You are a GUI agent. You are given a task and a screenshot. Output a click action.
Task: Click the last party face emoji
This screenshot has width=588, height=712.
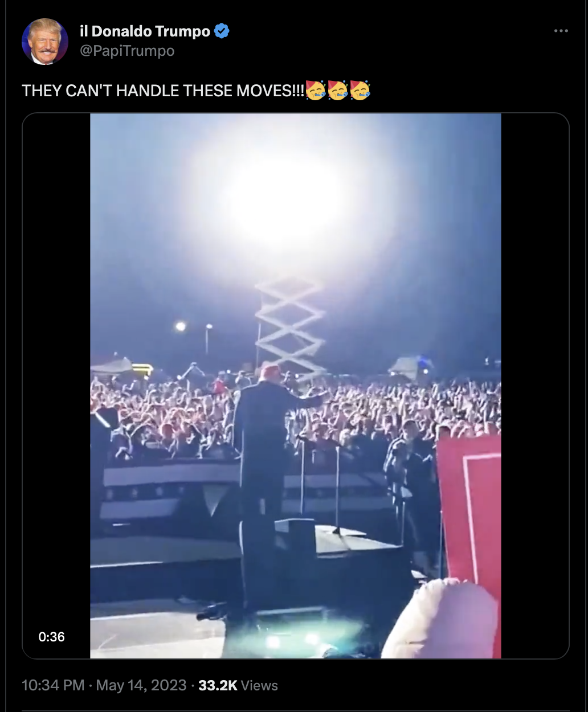pos(360,90)
